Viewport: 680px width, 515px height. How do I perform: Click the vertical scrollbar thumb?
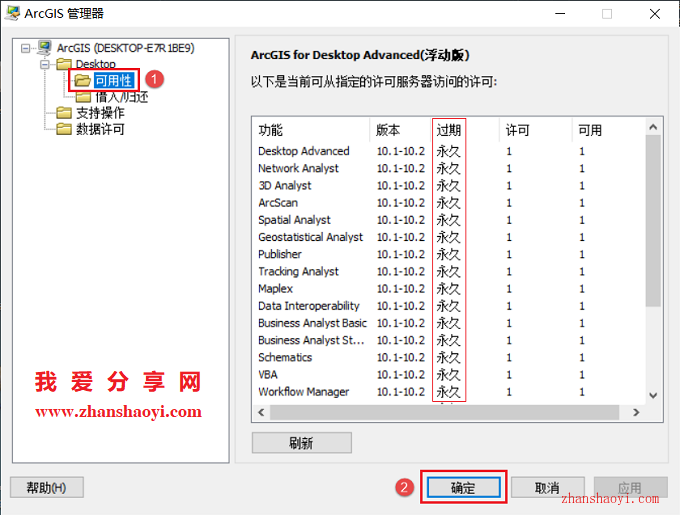653,221
